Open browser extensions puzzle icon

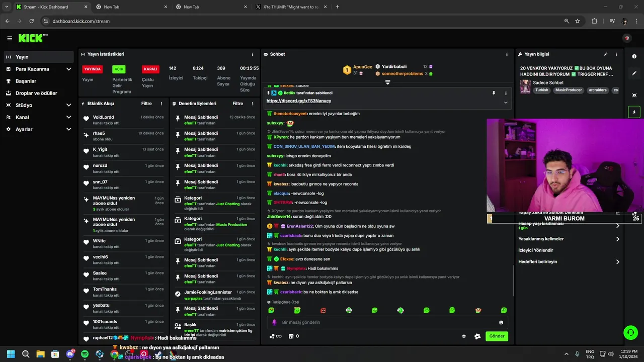point(594,21)
